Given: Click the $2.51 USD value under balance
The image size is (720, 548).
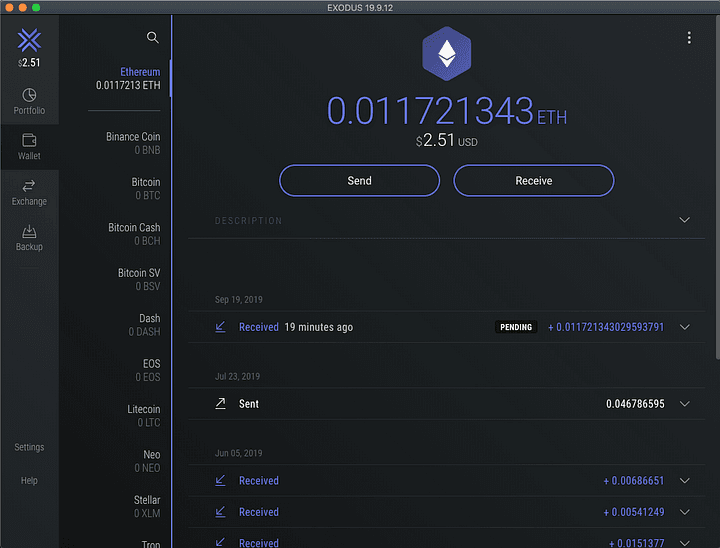Looking at the screenshot, I should (446, 141).
